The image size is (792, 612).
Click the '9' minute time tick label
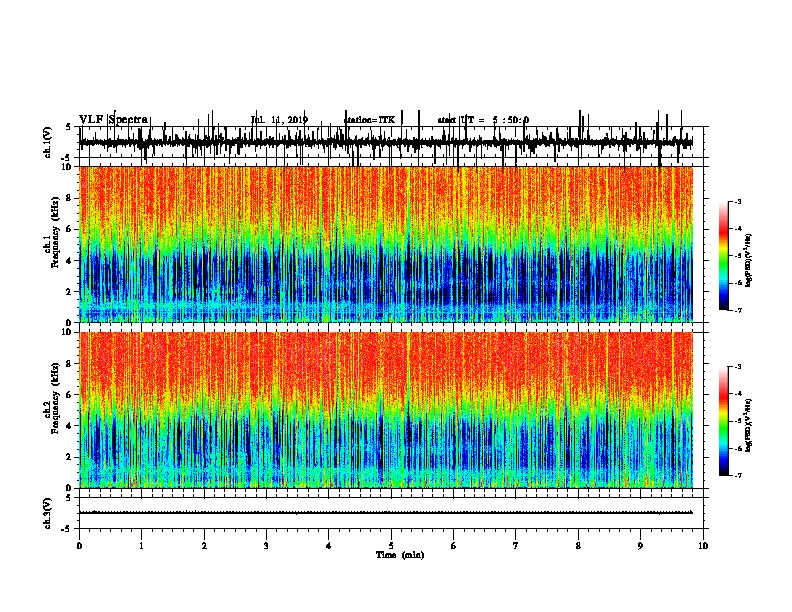tap(640, 545)
